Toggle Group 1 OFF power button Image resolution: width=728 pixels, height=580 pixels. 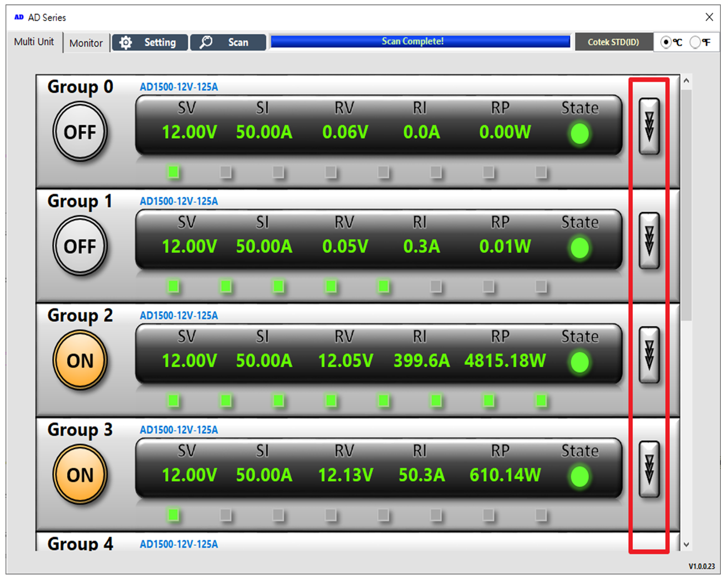pos(80,246)
